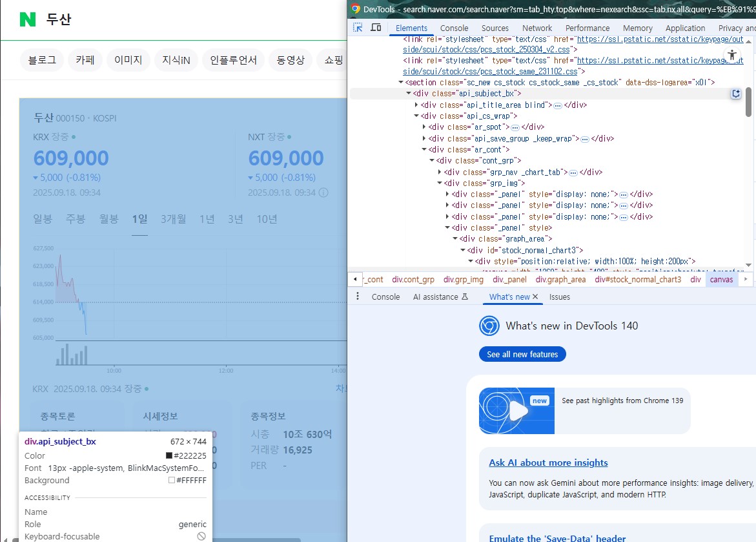The image size is (756, 542).
Task: Select the 인플루언서 search category
Action: (x=233, y=60)
